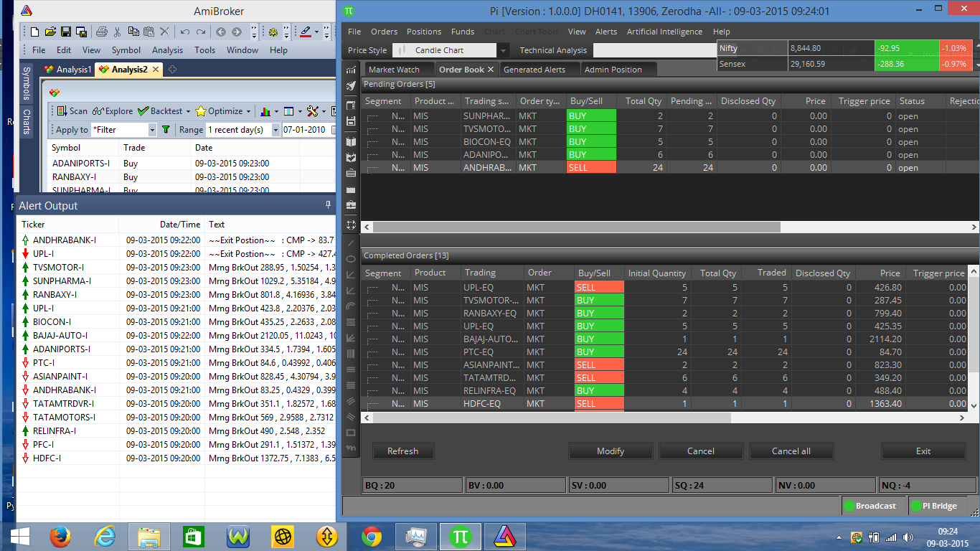Screen dimensions: 980x551
Task: Click the chart icon atop Pi sidebar
Action: pyautogui.click(x=351, y=70)
